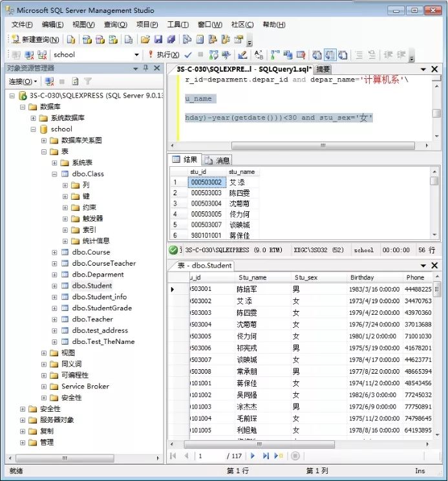Click the Refresh icon in Object Explorer toolbar
The image size is (448, 481).
(x=75, y=81)
